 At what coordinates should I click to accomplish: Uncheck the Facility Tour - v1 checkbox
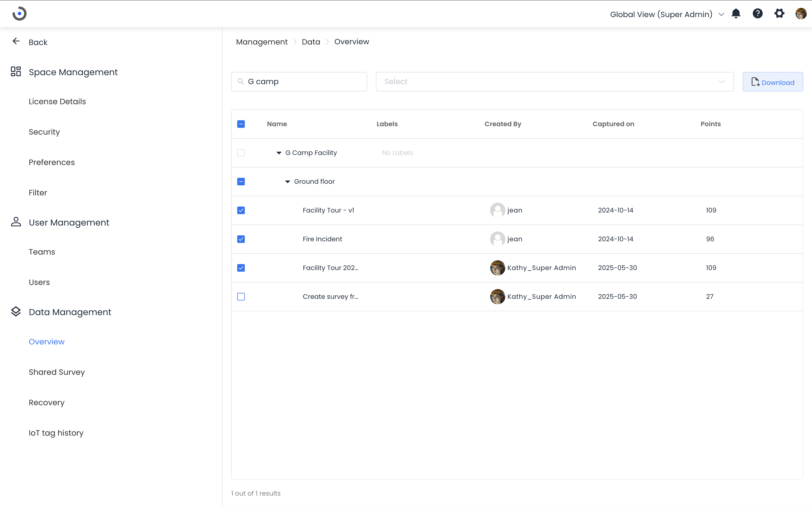[241, 210]
